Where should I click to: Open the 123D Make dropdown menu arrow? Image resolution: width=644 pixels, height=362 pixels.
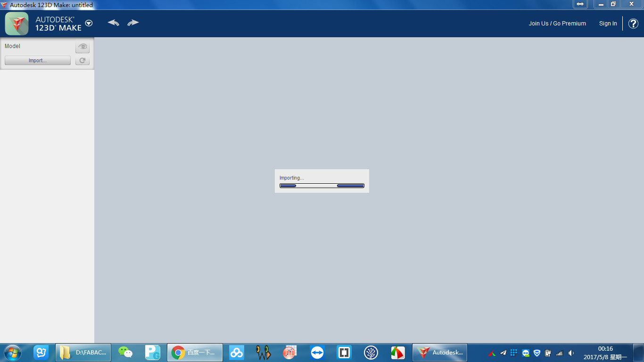[89, 23]
